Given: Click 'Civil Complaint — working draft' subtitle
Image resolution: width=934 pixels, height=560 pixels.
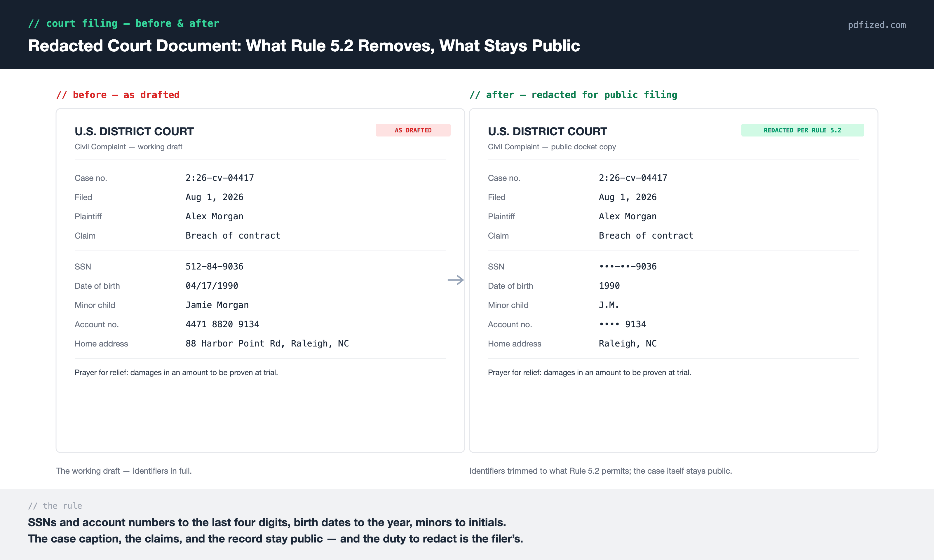Looking at the screenshot, I should click(x=128, y=147).
